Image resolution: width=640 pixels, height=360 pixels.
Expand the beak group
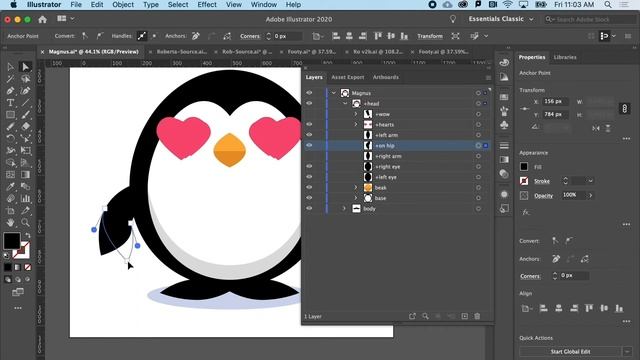click(x=356, y=187)
